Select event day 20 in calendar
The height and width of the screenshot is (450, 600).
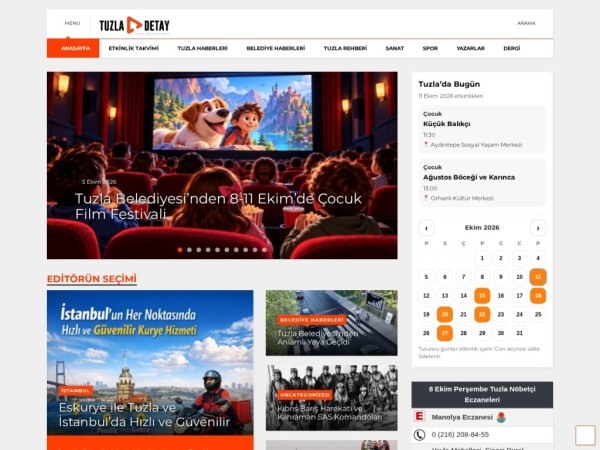(x=445, y=314)
